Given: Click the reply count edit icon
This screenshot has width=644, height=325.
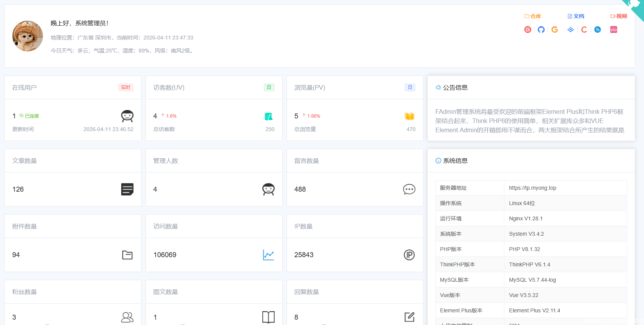Looking at the screenshot, I should click(x=409, y=317).
